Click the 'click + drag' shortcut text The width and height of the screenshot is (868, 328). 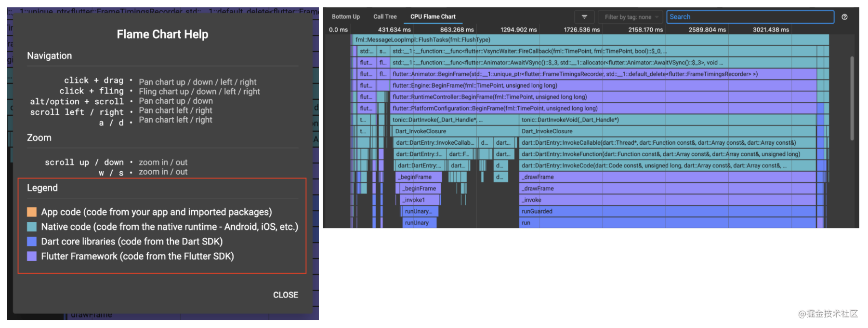coord(94,80)
